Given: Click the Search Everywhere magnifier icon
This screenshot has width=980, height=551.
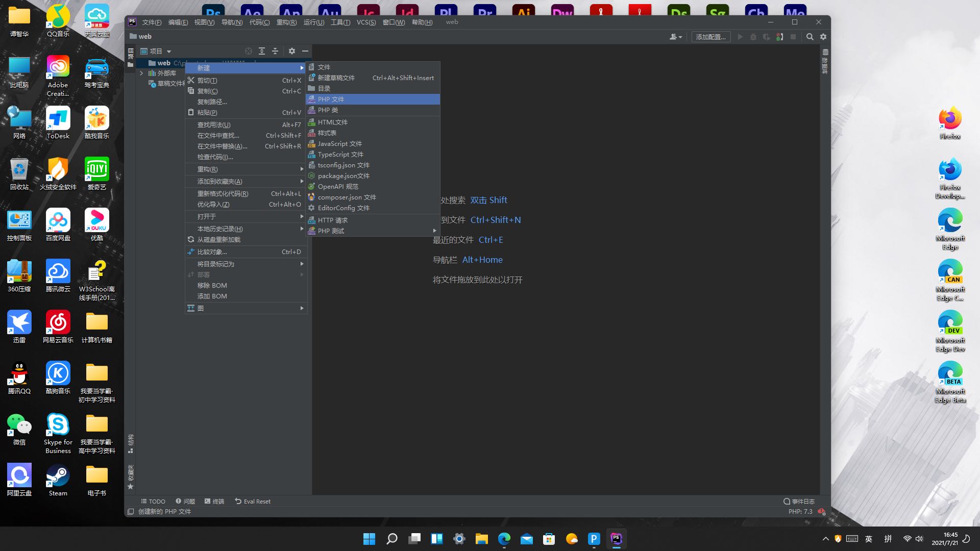Looking at the screenshot, I should 810,37.
